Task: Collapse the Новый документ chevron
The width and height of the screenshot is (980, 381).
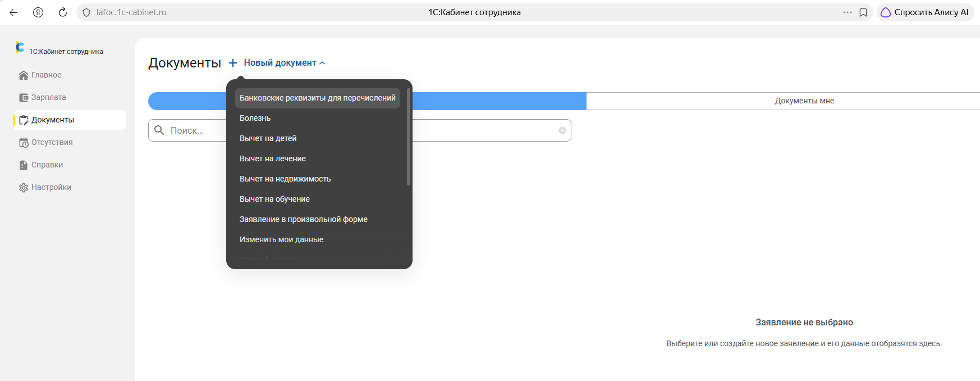Action: [322, 63]
